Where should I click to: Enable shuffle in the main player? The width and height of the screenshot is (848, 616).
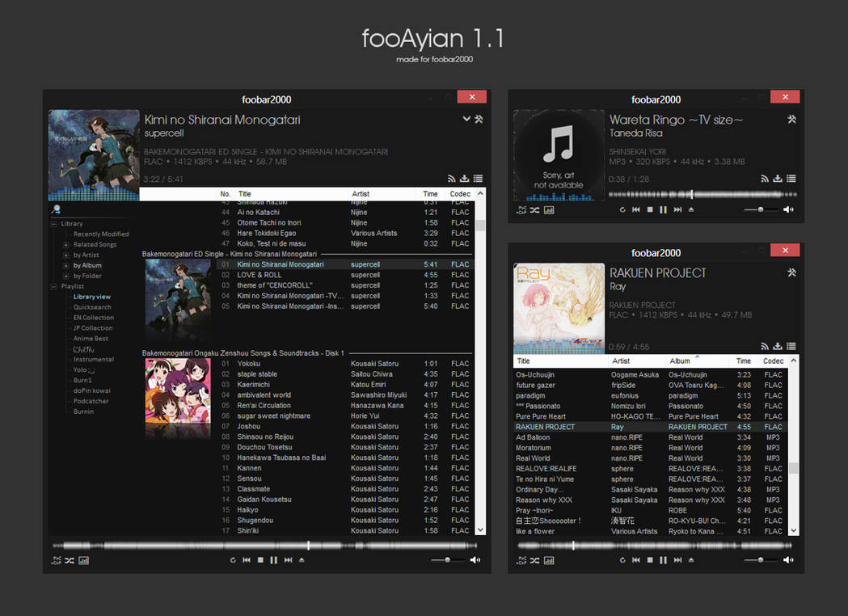click(x=70, y=559)
